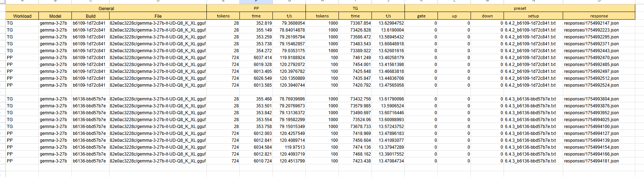The height and width of the screenshot is (177, 644).
Task: Click the responses/1754992295.json cell
Action: pos(599,37)
